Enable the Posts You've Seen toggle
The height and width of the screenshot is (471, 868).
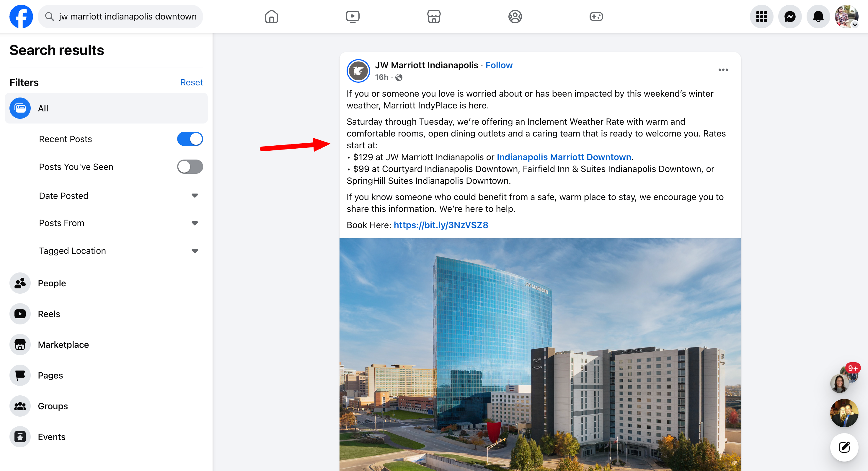point(190,167)
